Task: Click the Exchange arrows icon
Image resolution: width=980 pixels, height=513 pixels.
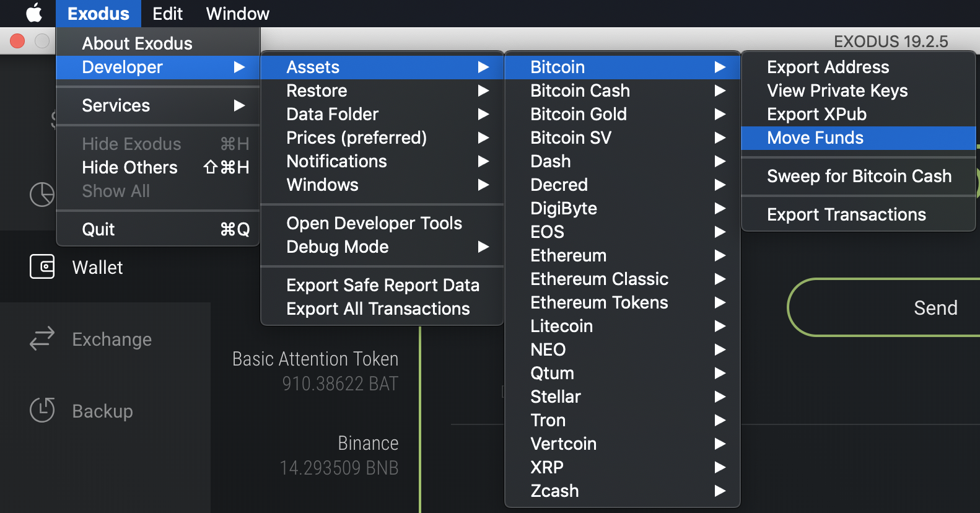Action: [x=42, y=339]
